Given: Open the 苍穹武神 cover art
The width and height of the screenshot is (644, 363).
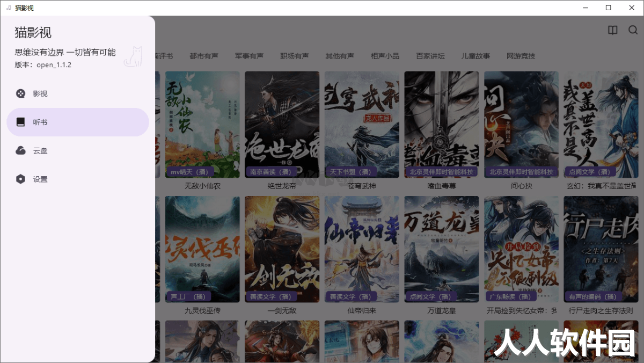Looking at the screenshot, I should pos(362,125).
